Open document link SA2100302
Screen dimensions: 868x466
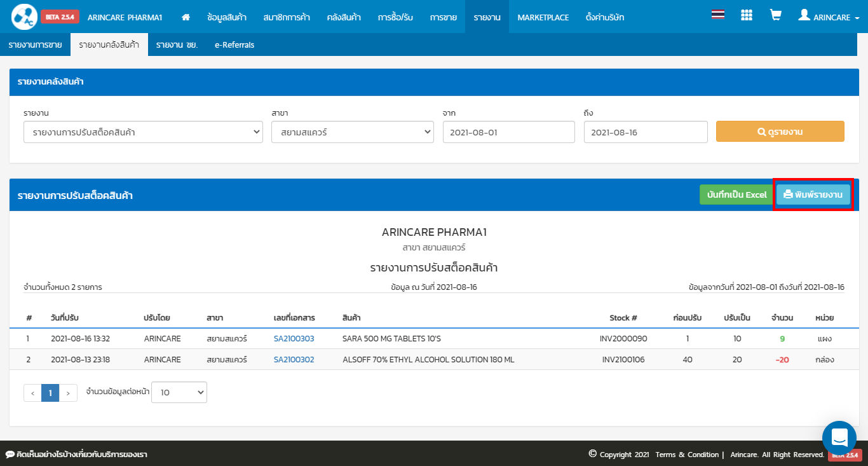[294, 359]
